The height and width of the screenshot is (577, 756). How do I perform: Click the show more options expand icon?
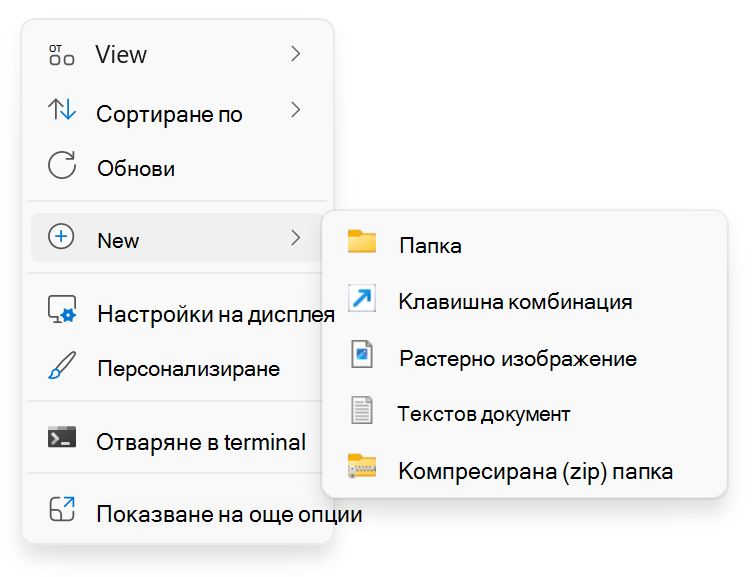pyautogui.click(x=62, y=509)
